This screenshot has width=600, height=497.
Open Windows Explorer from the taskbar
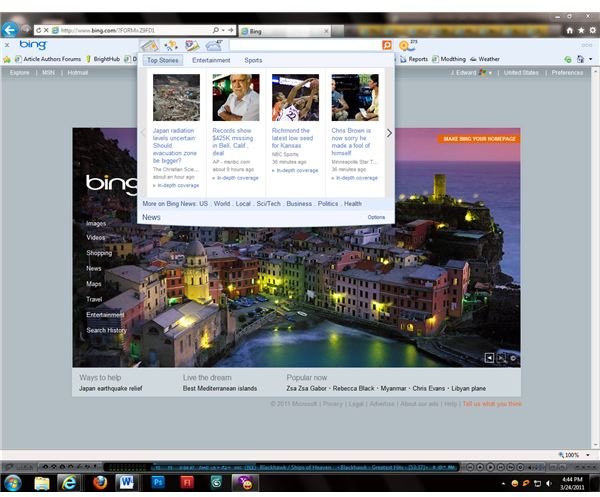(42, 483)
